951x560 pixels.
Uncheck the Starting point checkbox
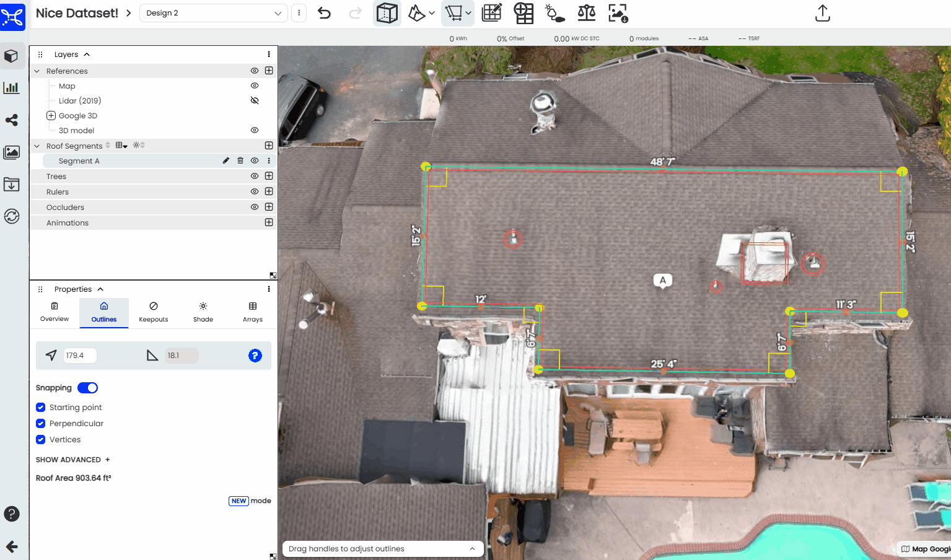tap(41, 408)
